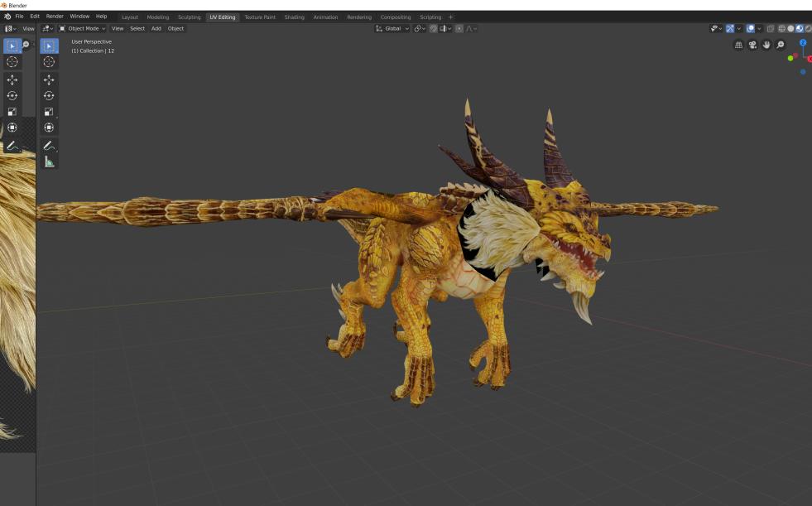This screenshot has height=506, width=812.
Task: Open the UV editor View menu
Action: point(28,29)
